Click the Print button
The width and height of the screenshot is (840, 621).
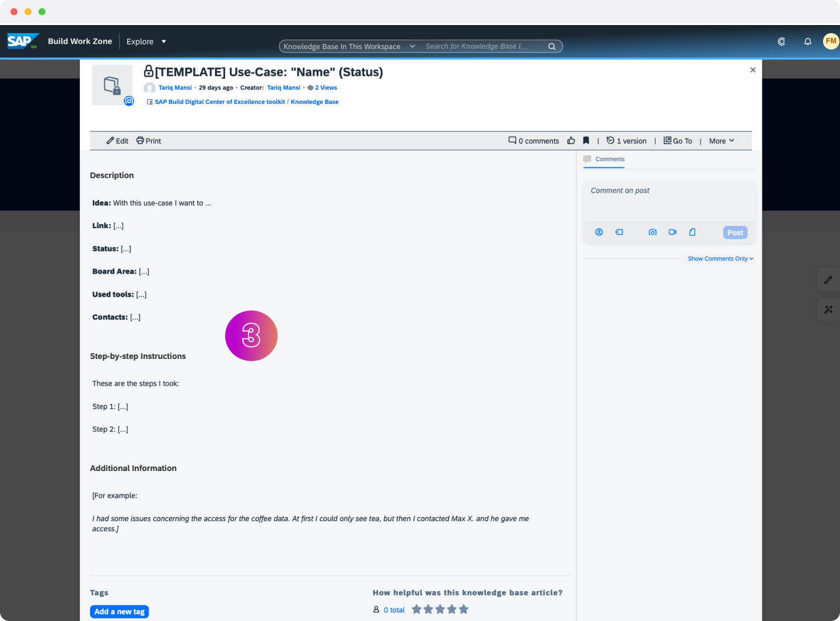[x=149, y=141]
